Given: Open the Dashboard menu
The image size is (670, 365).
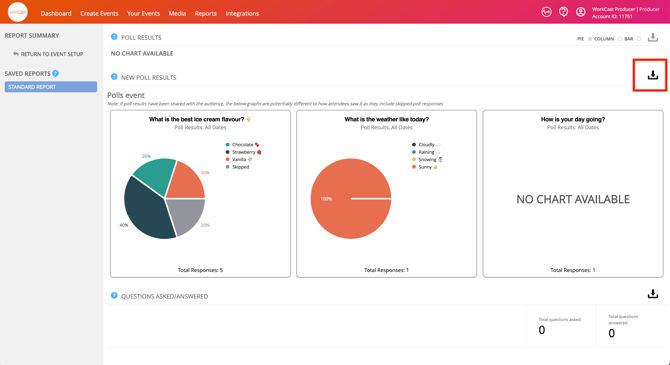Looking at the screenshot, I should point(56,13).
